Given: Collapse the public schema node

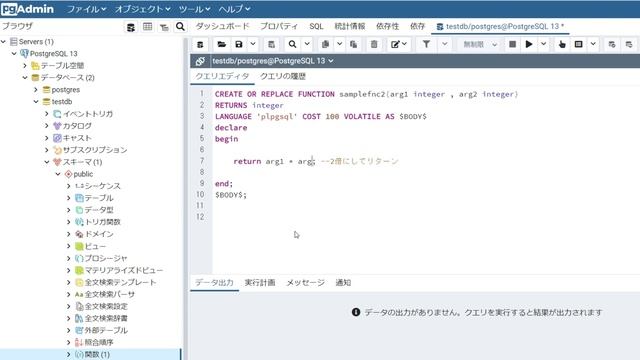Looking at the screenshot, I should (58, 174).
